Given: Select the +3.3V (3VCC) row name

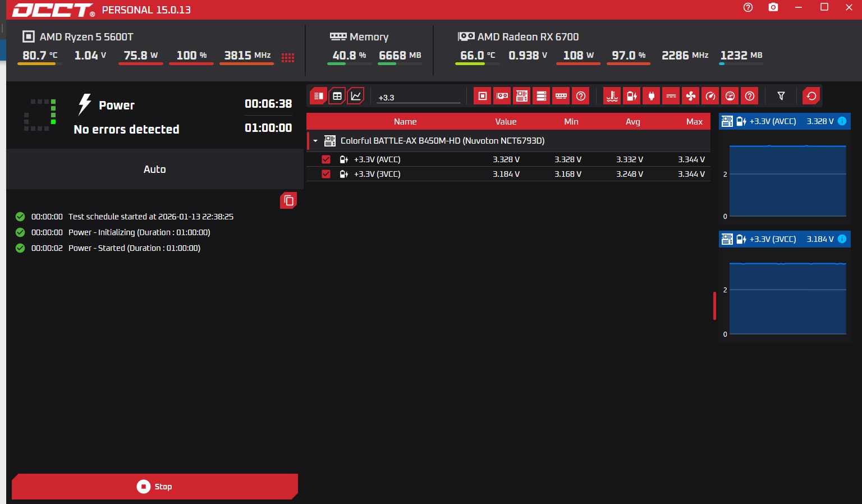Looking at the screenshot, I should coord(377,174).
